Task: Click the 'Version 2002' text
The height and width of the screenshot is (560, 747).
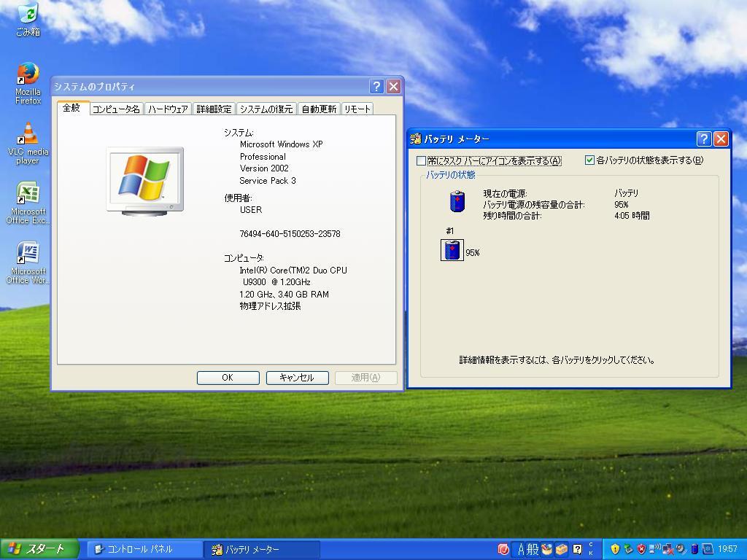Action: [x=264, y=168]
